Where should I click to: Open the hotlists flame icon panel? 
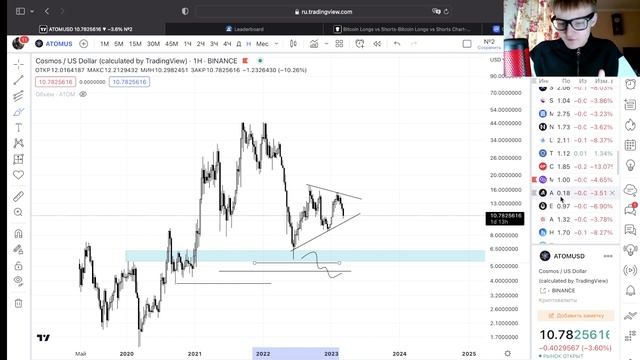pyautogui.click(x=631, y=124)
